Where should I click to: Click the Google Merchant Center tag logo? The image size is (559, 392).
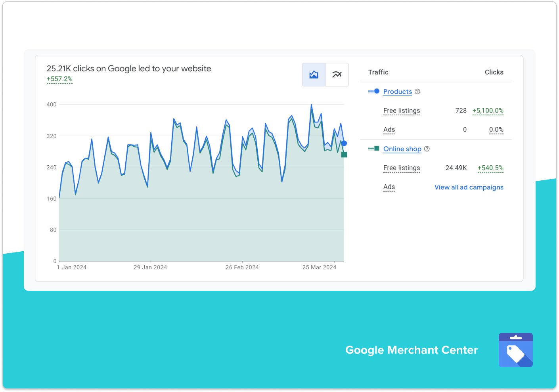pos(515,350)
